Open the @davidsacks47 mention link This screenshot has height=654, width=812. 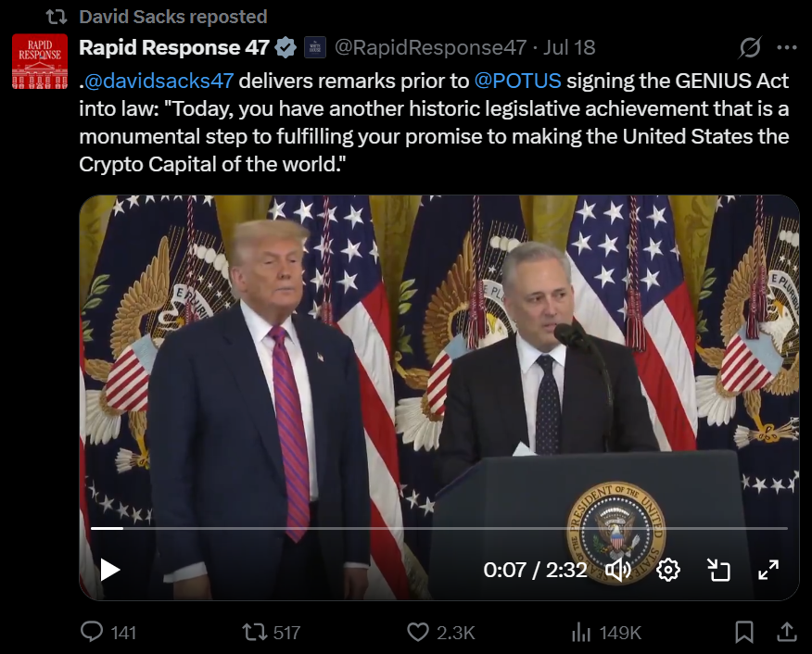(x=159, y=81)
